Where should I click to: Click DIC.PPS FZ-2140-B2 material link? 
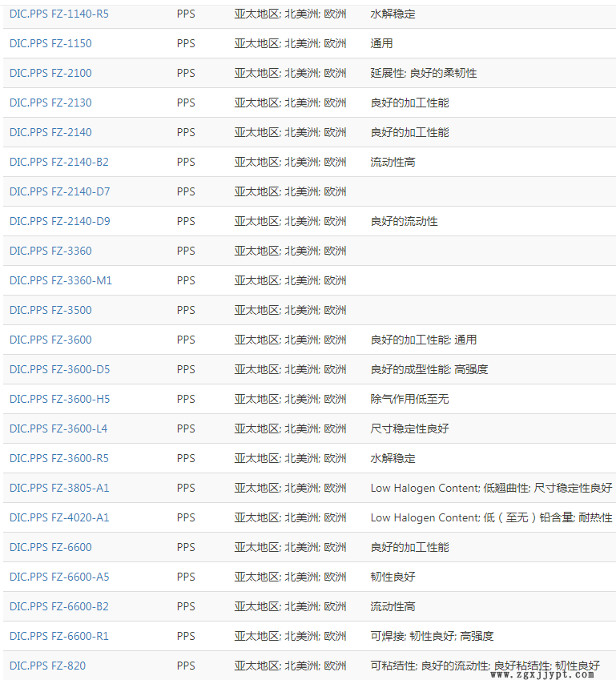(58, 162)
